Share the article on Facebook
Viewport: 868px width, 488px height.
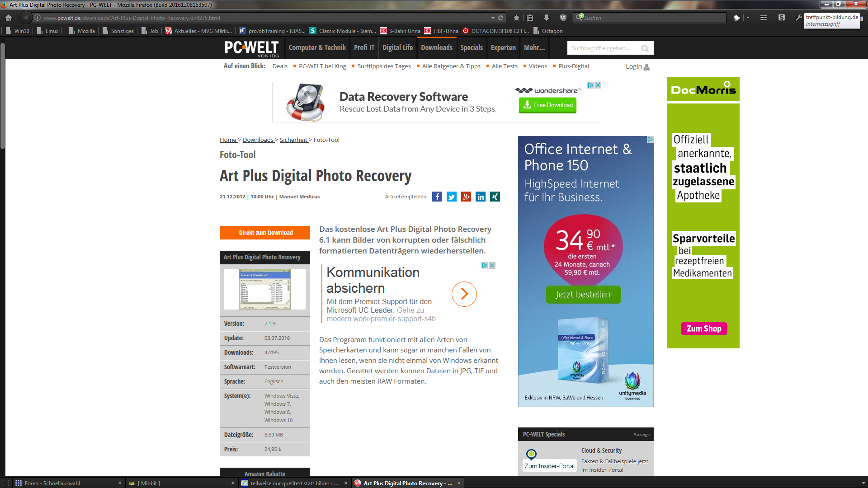[x=437, y=197]
